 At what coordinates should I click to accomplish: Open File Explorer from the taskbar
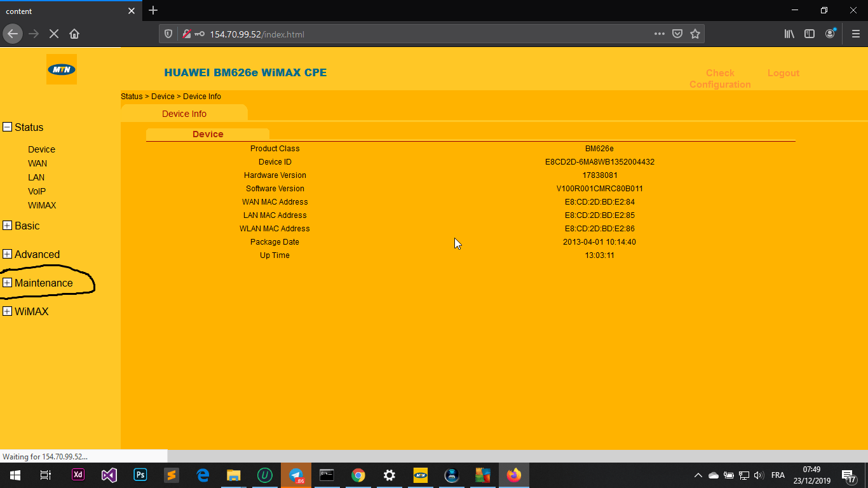pyautogui.click(x=234, y=475)
